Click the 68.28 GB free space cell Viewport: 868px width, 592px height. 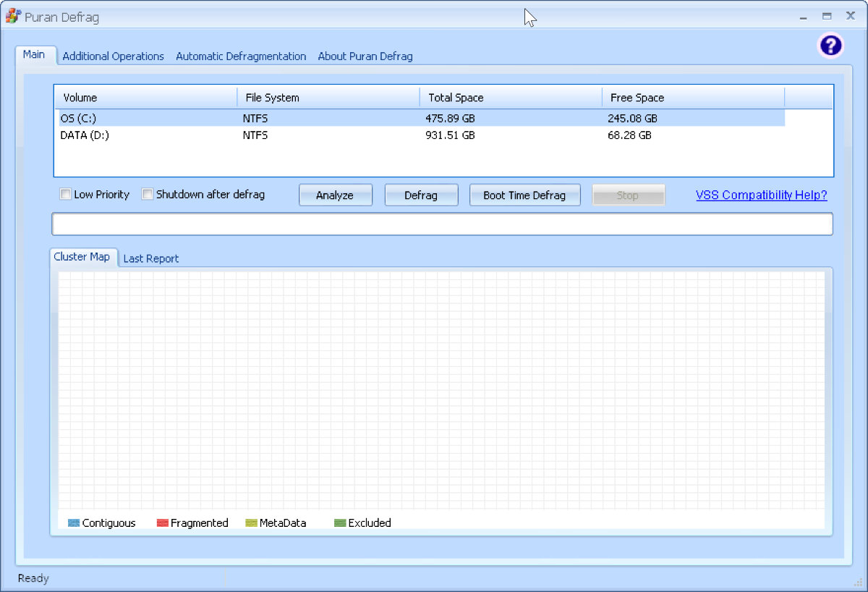[x=629, y=135]
